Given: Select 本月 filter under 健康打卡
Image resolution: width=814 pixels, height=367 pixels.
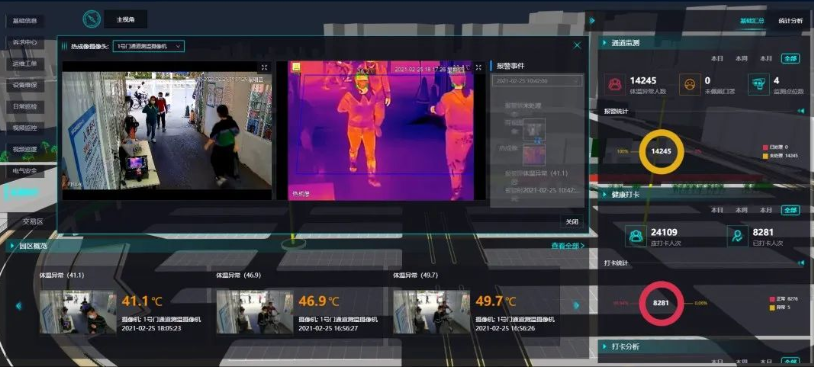Looking at the screenshot, I should coord(766,210).
